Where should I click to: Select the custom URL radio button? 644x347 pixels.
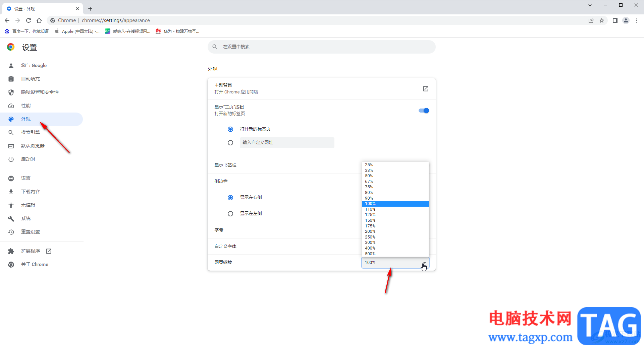230,143
